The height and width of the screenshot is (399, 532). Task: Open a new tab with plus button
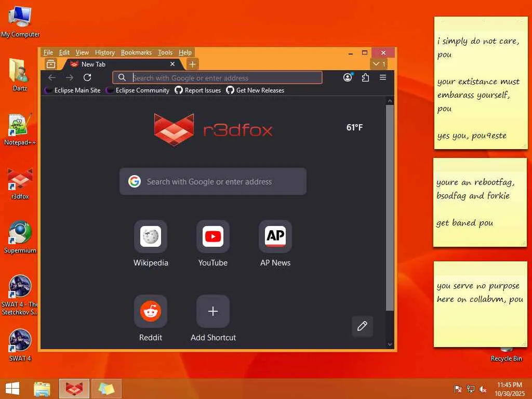(192, 64)
